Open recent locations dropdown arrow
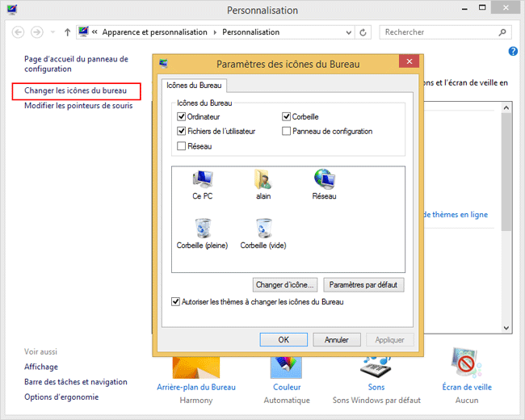 (x=52, y=32)
